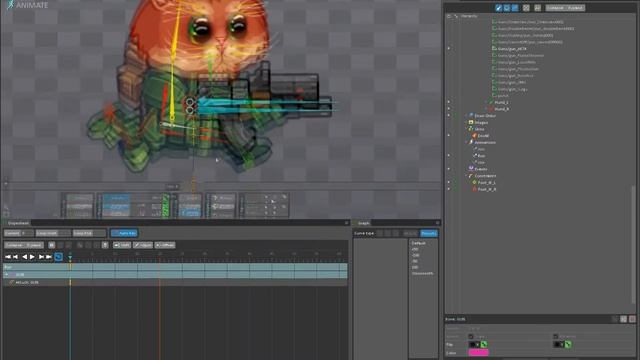Click fourth gray icon in hierarchy toolbar
This screenshot has height=360, width=640.
point(526,8)
